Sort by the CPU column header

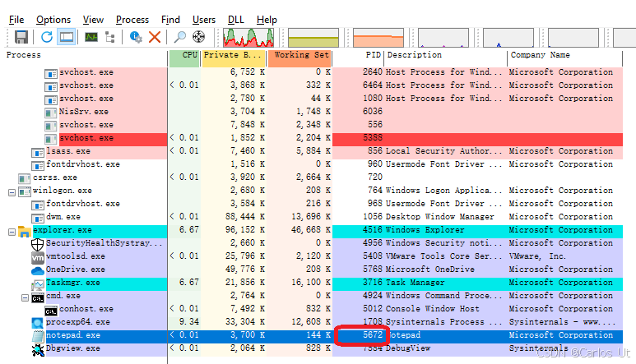tap(184, 58)
